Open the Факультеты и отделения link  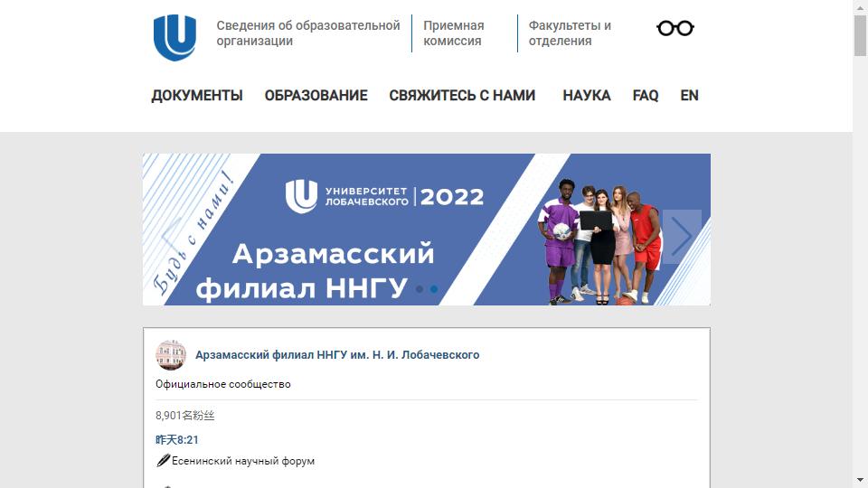point(570,33)
